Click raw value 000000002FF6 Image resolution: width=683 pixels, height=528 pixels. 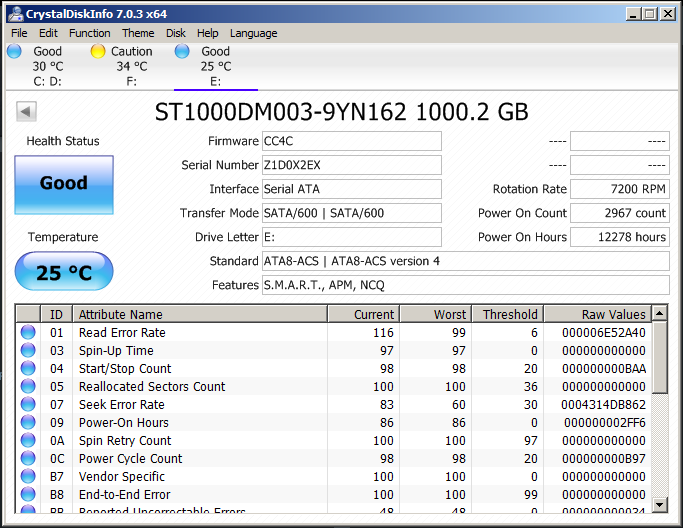pyautogui.click(x=605, y=423)
